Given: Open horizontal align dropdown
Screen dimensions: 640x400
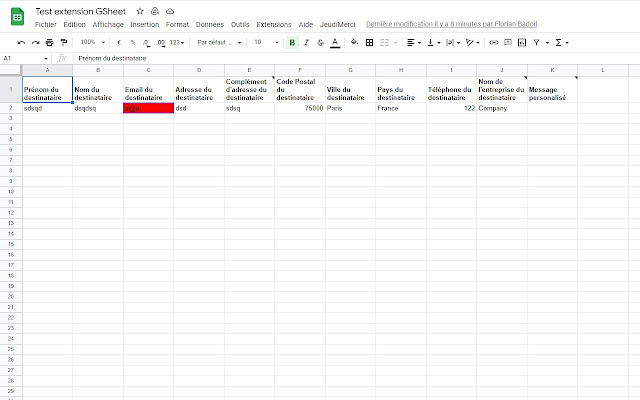Looking at the screenshot, I should pyautogui.click(x=414, y=42).
